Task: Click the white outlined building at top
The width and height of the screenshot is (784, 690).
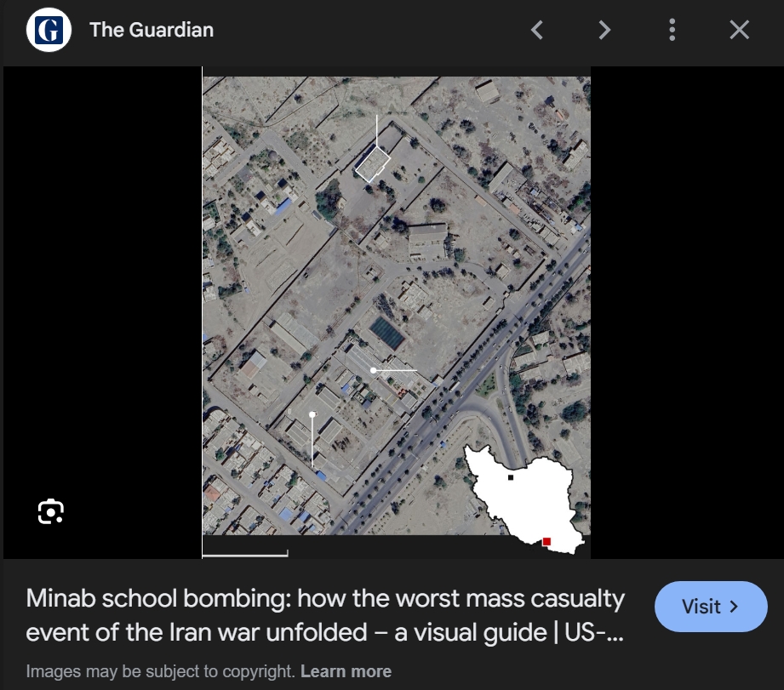Action: 373,164
